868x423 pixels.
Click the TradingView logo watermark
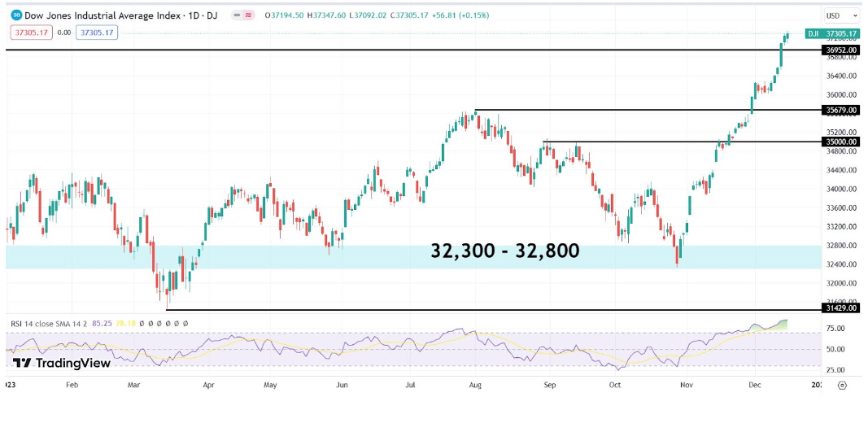pos(62,364)
